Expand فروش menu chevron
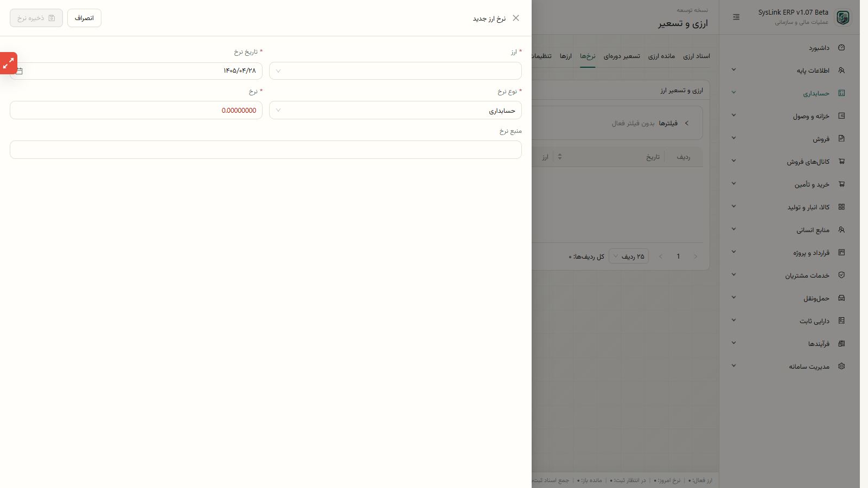This screenshot has height=488, width=868. coord(733,138)
